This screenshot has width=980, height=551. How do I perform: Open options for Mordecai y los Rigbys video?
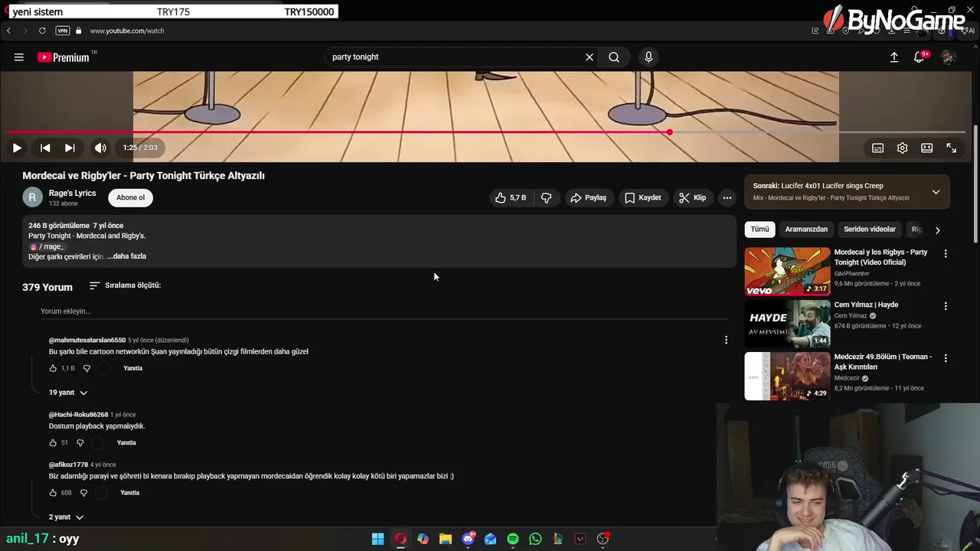[946, 253]
